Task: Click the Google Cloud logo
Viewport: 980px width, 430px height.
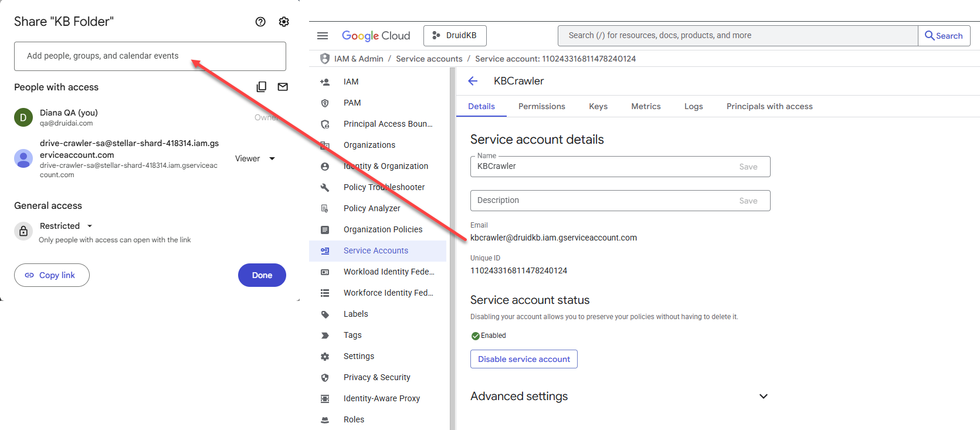Action: tap(376, 36)
